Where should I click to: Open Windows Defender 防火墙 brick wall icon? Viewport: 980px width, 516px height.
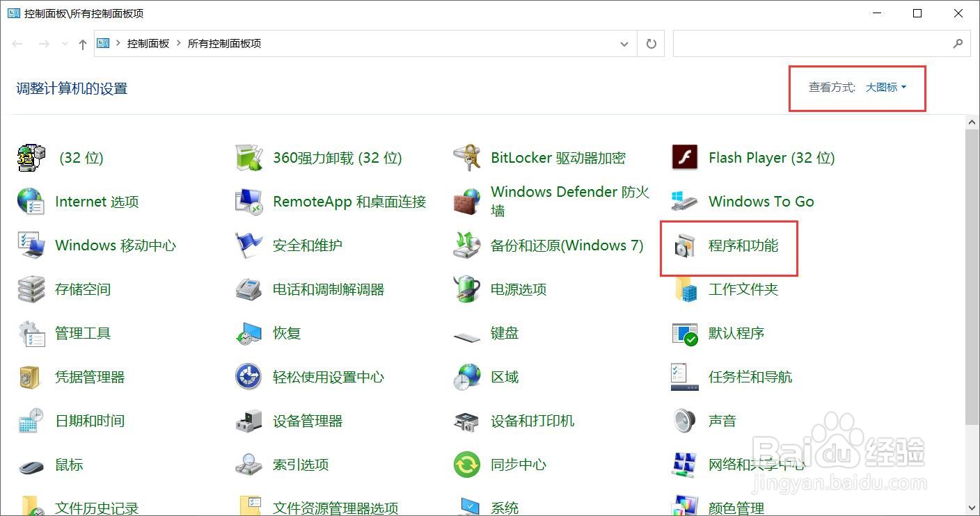tap(466, 202)
